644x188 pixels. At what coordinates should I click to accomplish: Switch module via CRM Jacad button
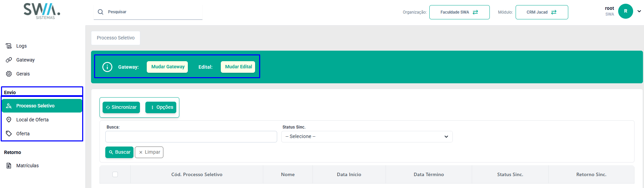pyautogui.click(x=542, y=12)
